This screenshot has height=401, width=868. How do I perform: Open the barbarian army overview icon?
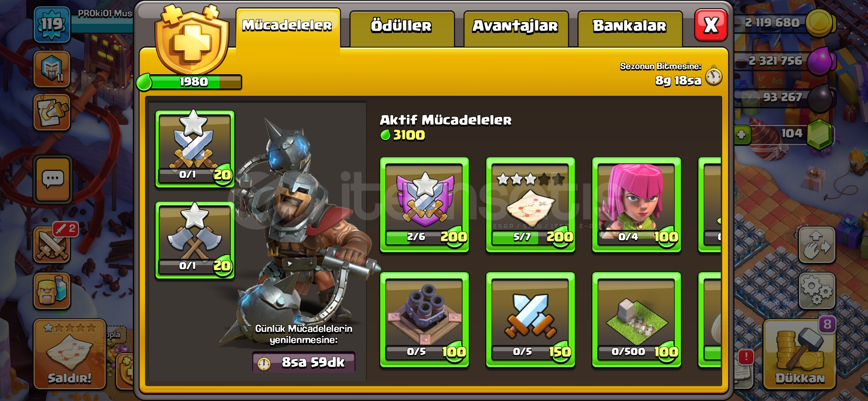(52, 291)
